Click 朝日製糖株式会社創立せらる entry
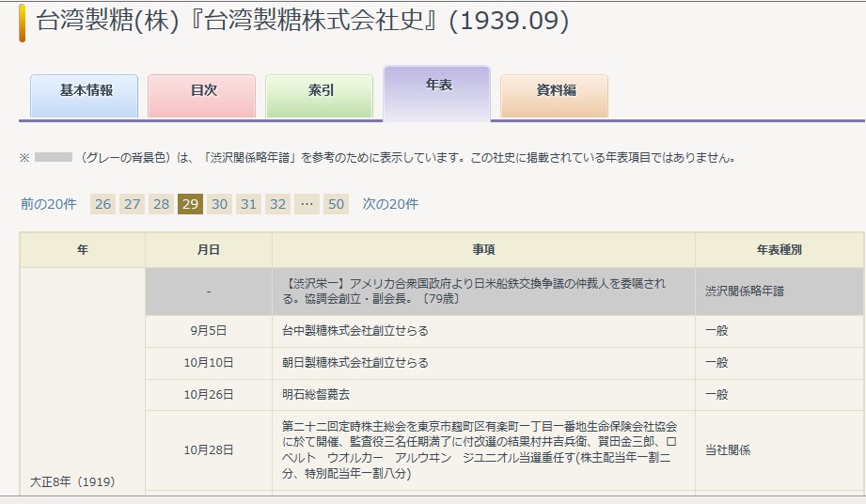This screenshot has height=504, width=866. coord(355,363)
